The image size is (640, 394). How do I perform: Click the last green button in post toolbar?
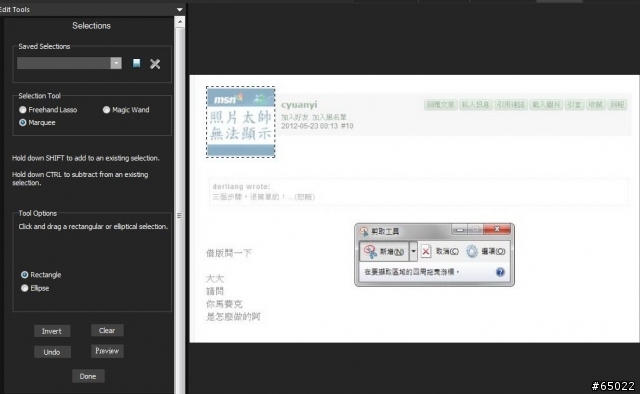tap(617, 105)
